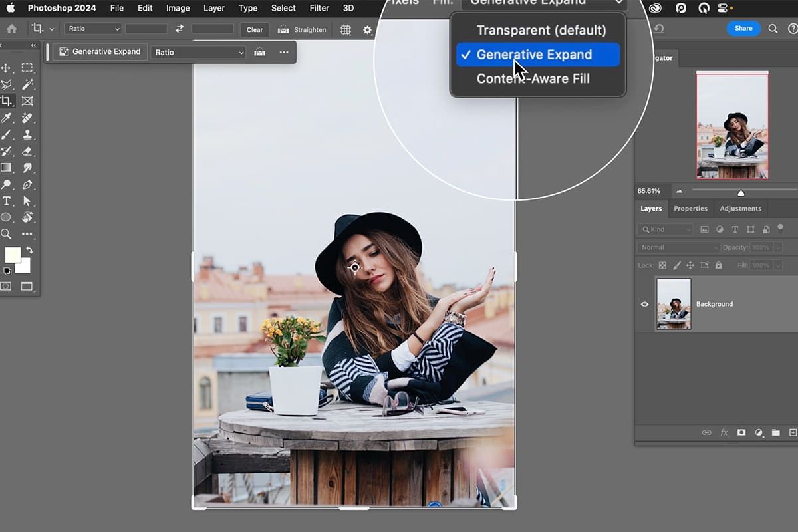Hide the Background layer
This screenshot has height=532, width=798.
pyautogui.click(x=644, y=304)
